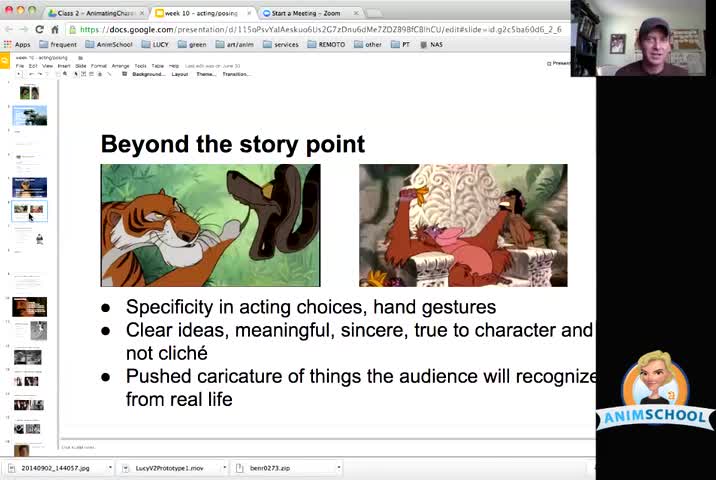This screenshot has height=480, width=716.
Task: Select the dark blue slide thumbnail
Action: 30,187
